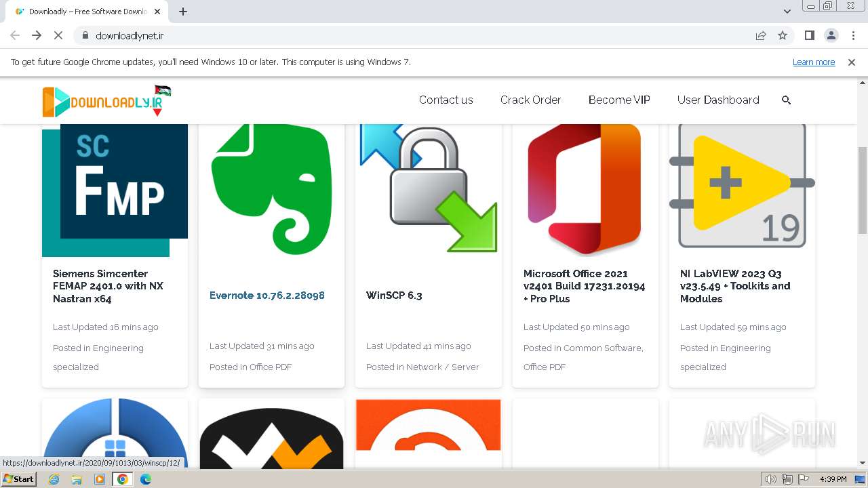Stop loading page with browser X button

pyautogui.click(x=58, y=35)
